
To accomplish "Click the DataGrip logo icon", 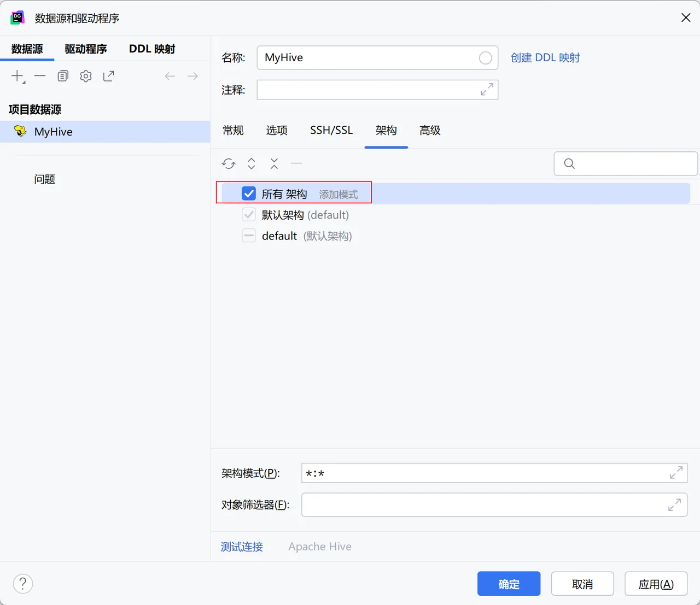I will coord(17,18).
